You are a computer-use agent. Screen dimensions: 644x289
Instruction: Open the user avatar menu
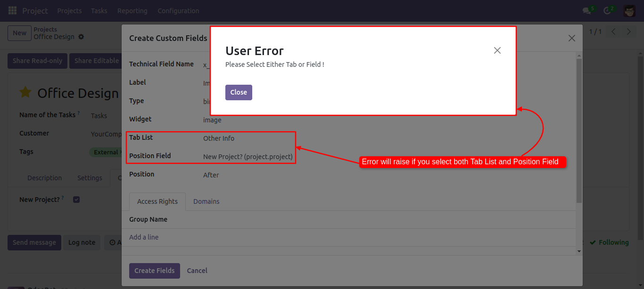(629, 11)
